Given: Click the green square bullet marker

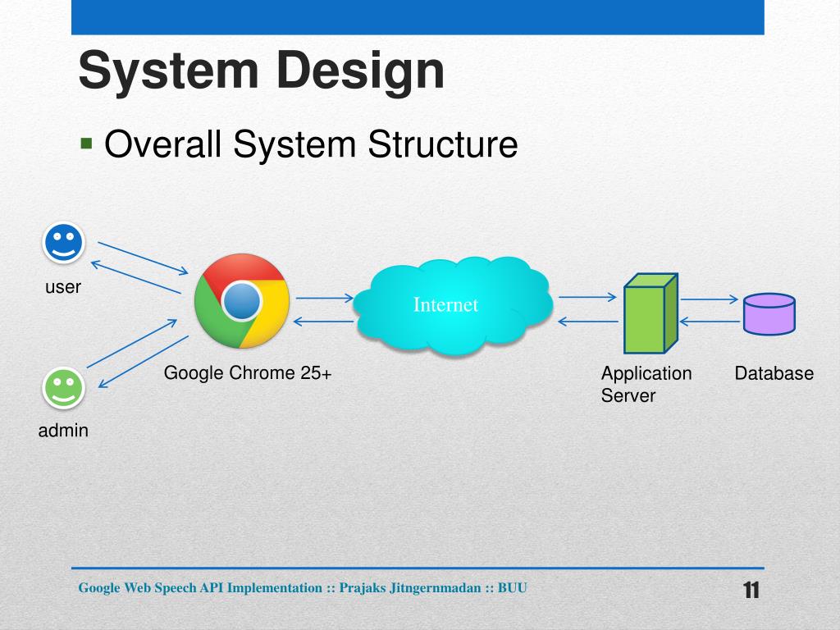Looking at the screenshot, I should point(86,144).
